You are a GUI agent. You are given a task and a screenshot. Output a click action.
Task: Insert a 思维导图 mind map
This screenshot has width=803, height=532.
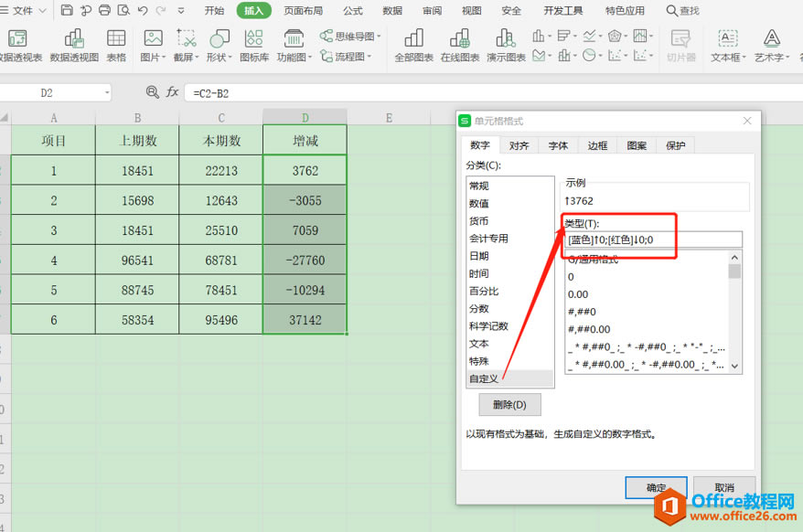pos(350,37)
